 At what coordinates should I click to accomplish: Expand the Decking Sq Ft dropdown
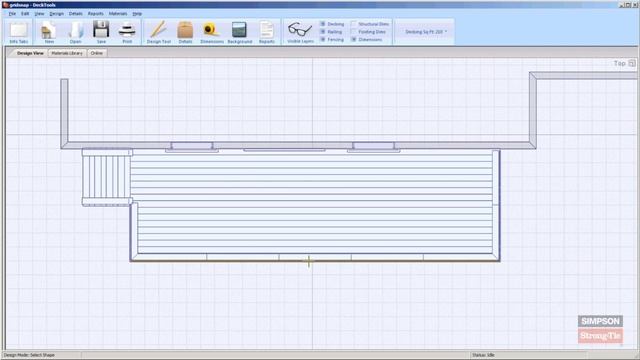tap(425, 31)
